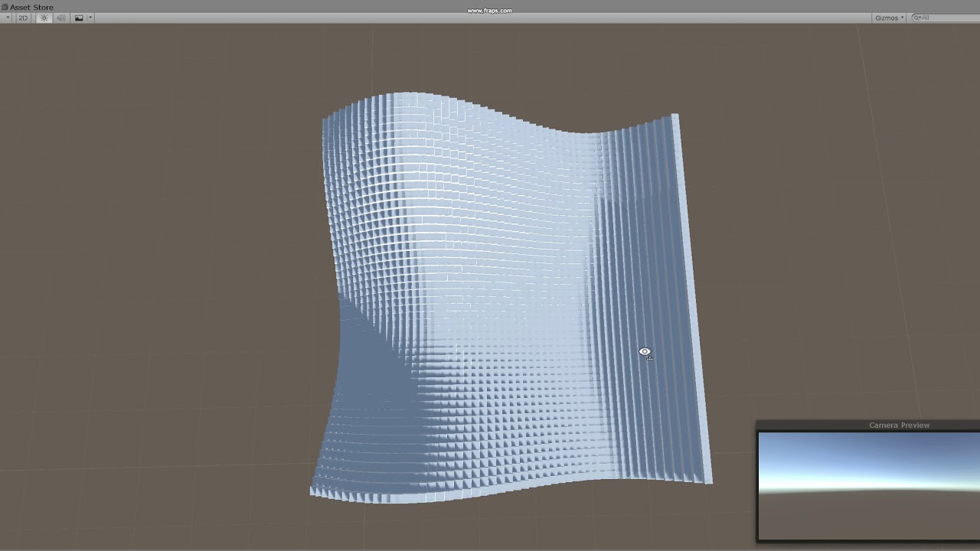Open the effects dropdown arrow

point(90,18)
